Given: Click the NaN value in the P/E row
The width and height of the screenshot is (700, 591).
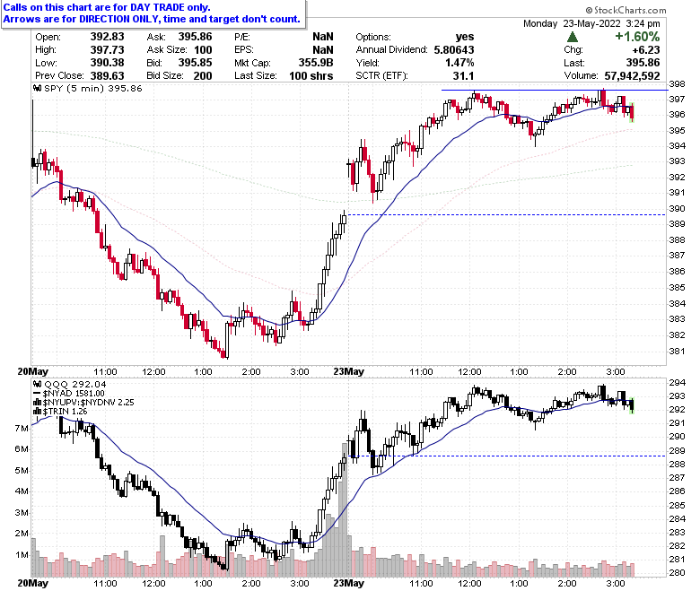Looking at the screenshot, I should pyautogui.click(x=323, y=37).
